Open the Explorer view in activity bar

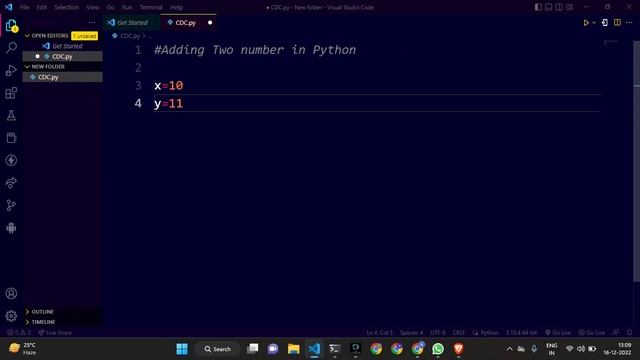pos(11,26)
